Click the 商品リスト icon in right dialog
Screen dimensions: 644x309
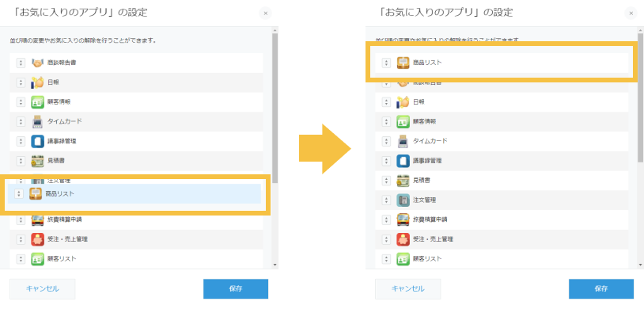click(x=403, y=63)
